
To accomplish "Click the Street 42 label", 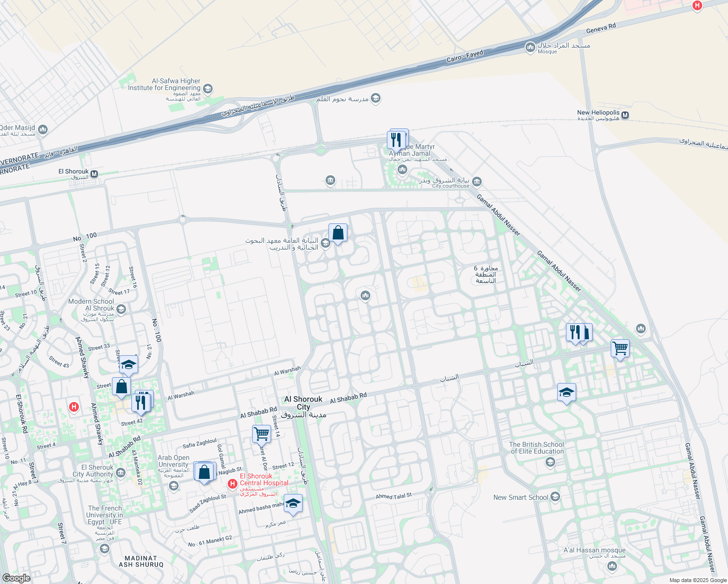I will [132, 422].
